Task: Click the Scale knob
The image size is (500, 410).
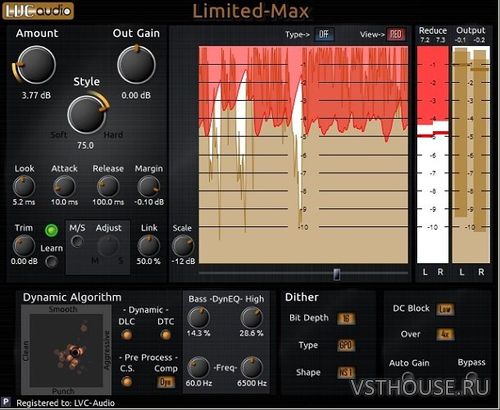Action: 183,246
